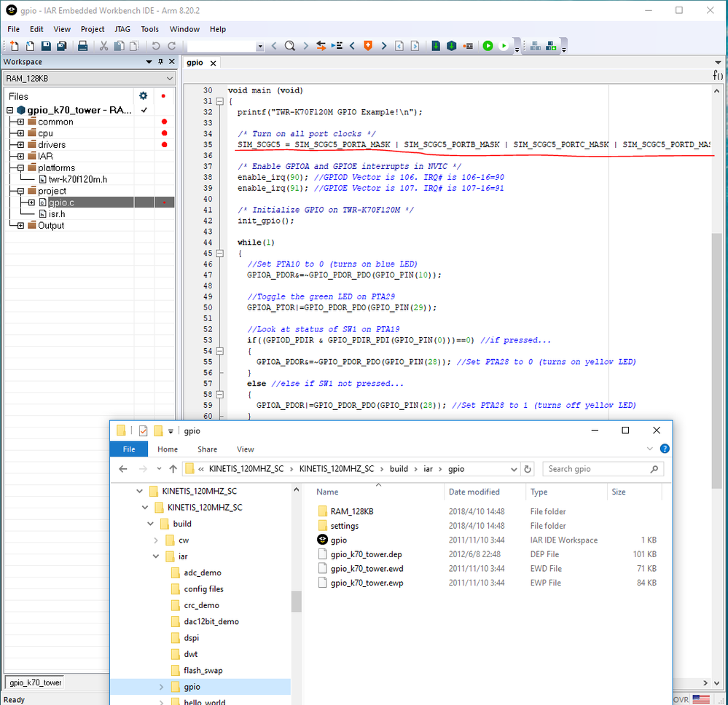Click the Find magnifier icon in toolbar
Screen dimensions: 728x705
point(290,46)
